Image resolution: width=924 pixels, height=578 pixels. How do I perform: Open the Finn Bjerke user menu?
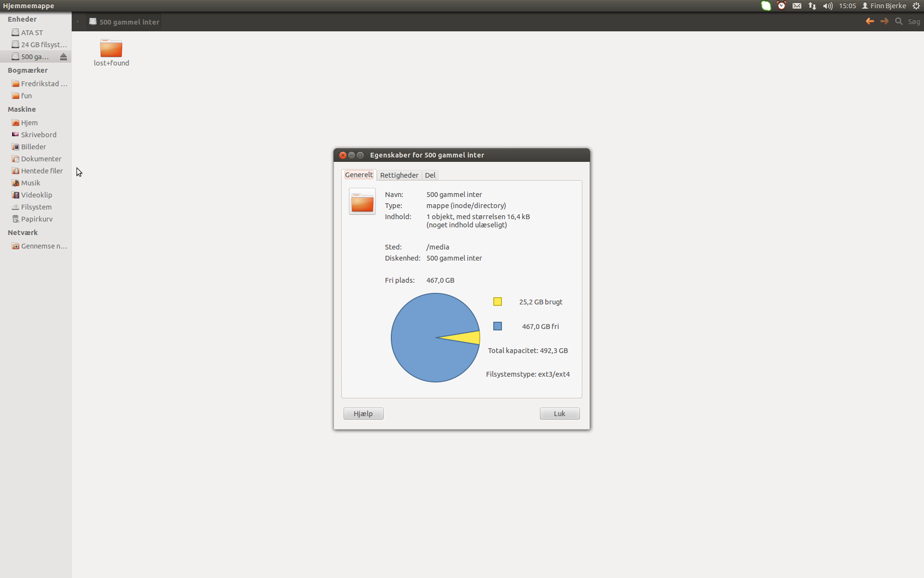pos(884,6)
